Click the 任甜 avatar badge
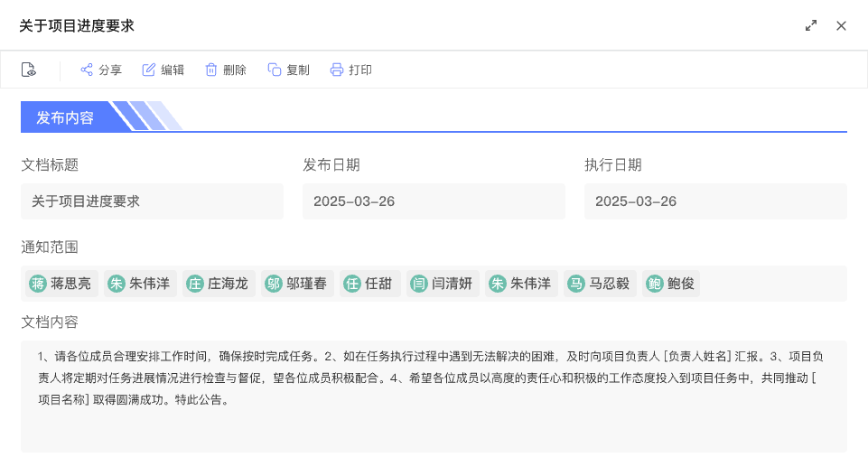 (352, 284)
